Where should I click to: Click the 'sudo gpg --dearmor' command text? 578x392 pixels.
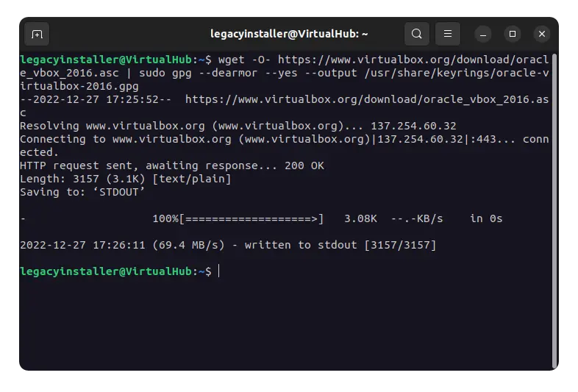[x=198, y=73]
